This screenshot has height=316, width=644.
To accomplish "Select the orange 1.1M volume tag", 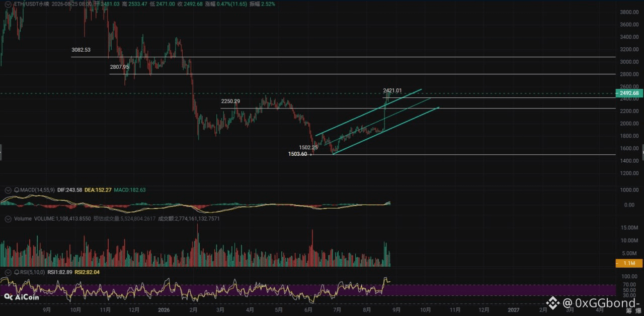I will pyautogui.click(x=629, y=263).
